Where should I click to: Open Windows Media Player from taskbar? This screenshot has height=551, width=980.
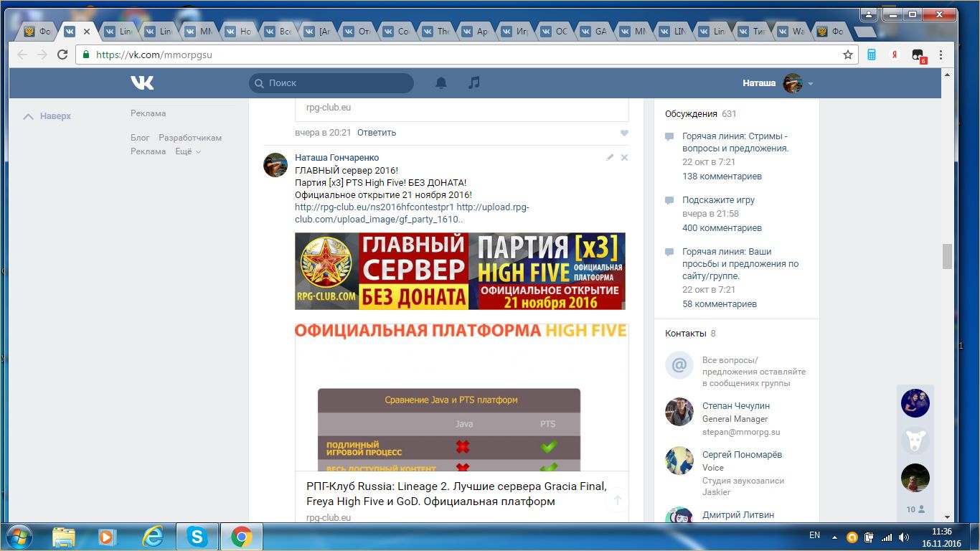(107, 537)
